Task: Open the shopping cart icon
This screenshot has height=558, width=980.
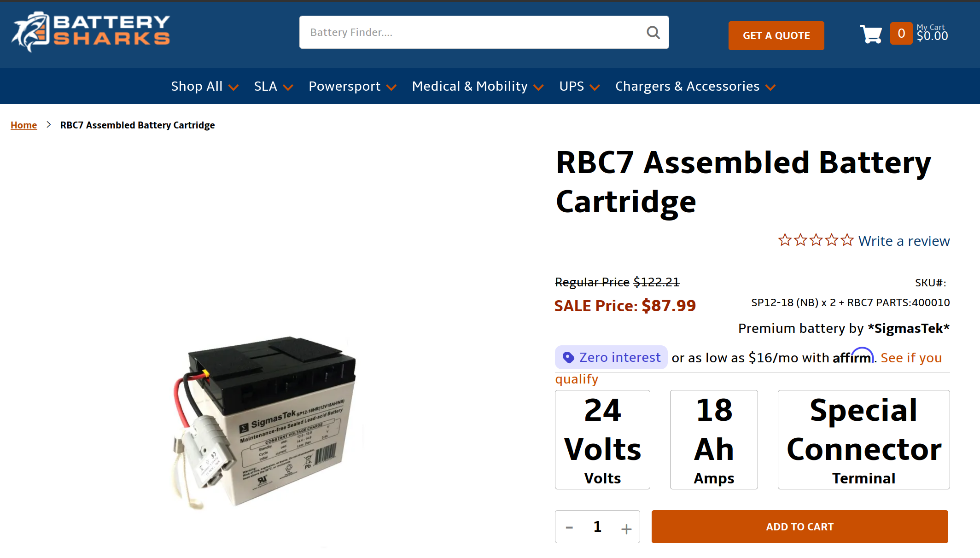Action: pyautogui.click(x=870, y=34)
